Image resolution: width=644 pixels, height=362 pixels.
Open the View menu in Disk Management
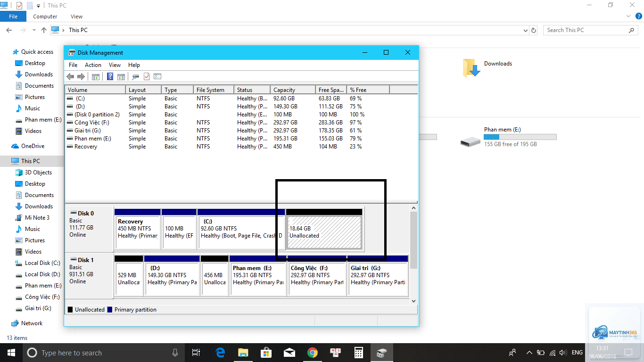(x=115, y=65)
